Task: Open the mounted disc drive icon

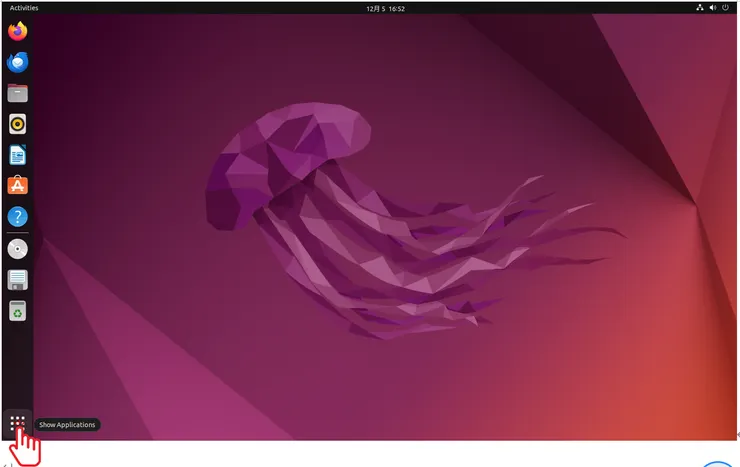Action: [x=17, y=249]
